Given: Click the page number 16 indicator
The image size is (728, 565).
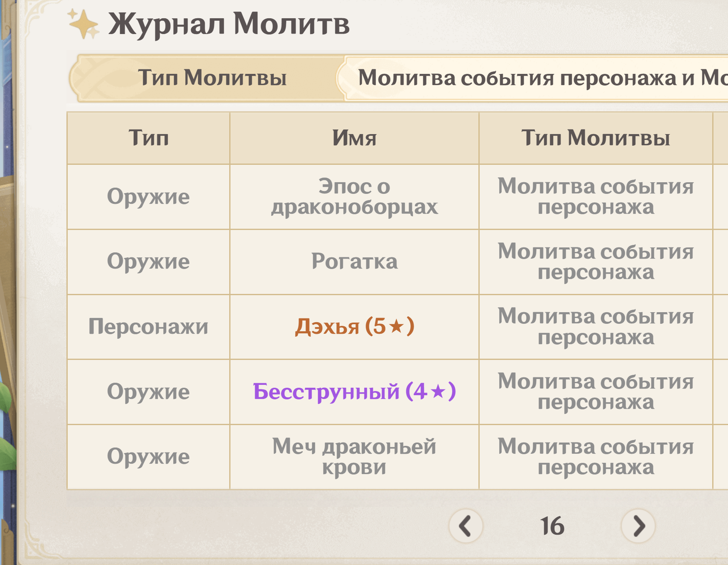Looking at the screenshot, I should click(x=552, y=526).
